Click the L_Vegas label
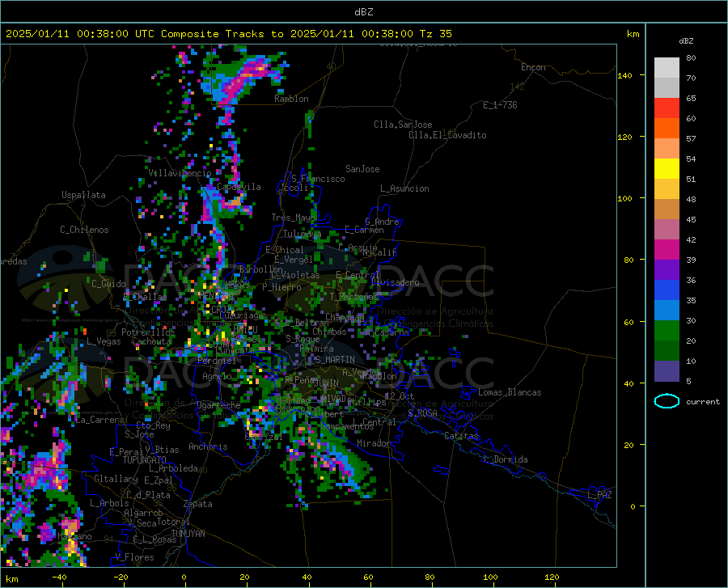This screenshot has height=588, width=728. pos(104,342)
